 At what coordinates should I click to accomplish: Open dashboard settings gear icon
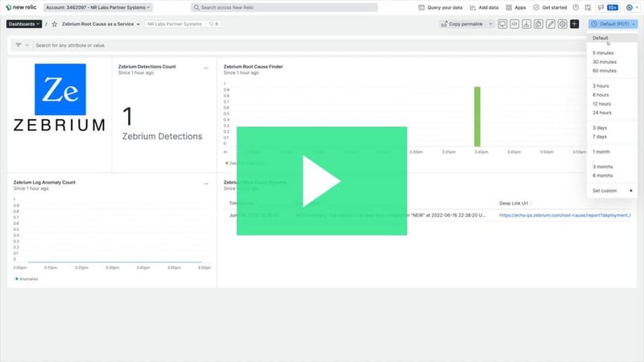point(562,24)
